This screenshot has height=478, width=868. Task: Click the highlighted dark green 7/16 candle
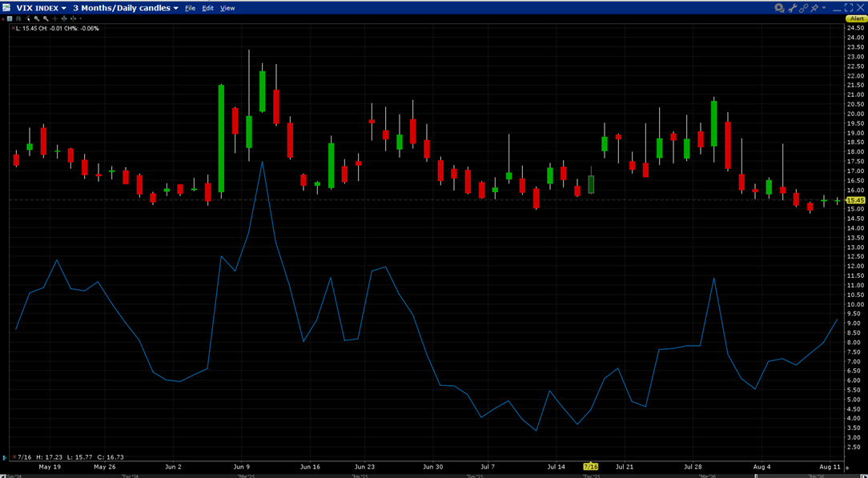591,184
